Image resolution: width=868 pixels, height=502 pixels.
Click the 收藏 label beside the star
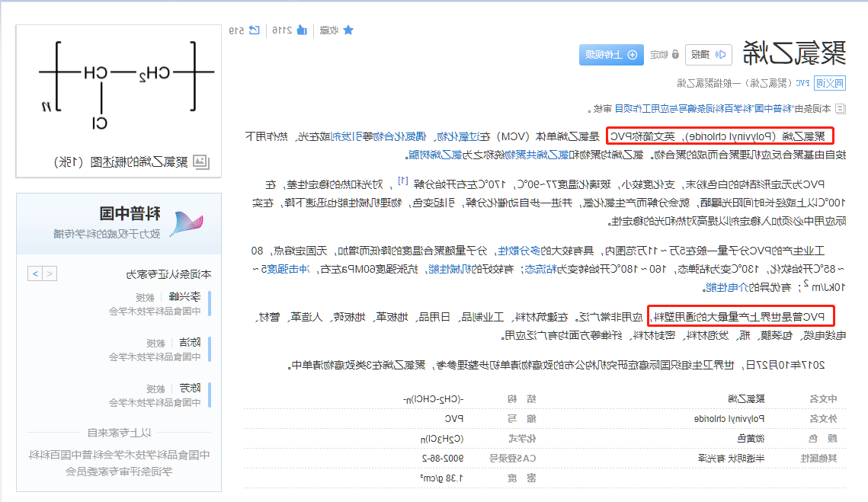(329, 30)
